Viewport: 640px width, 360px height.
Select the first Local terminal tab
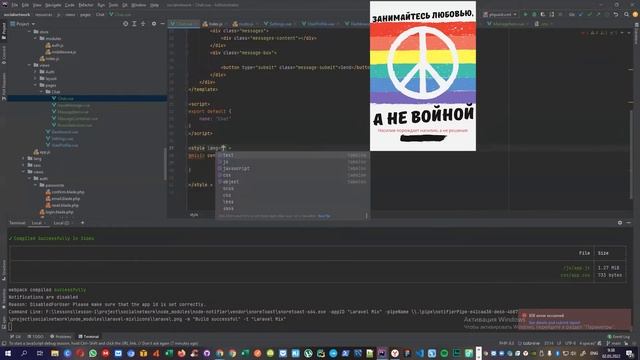click(37, 223)
